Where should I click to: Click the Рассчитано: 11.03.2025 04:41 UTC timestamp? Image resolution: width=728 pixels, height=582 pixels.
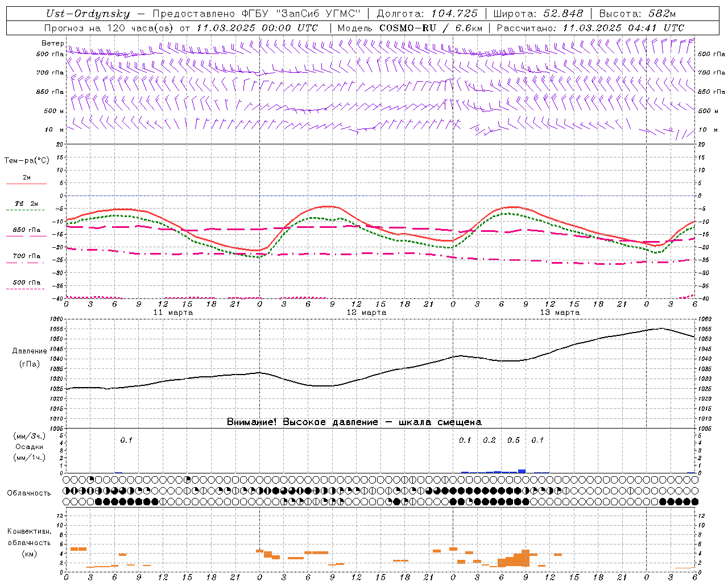pyautogui.click(x=590, y=28)
